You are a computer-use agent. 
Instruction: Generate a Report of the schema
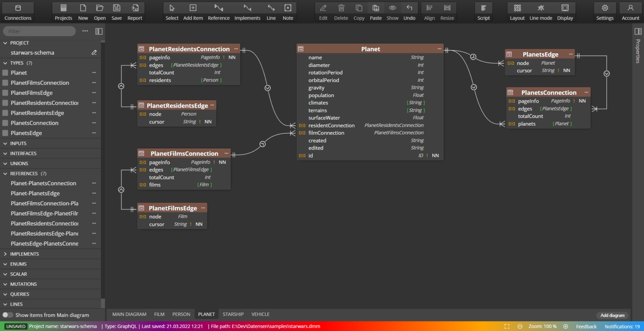tap(135, 11)
